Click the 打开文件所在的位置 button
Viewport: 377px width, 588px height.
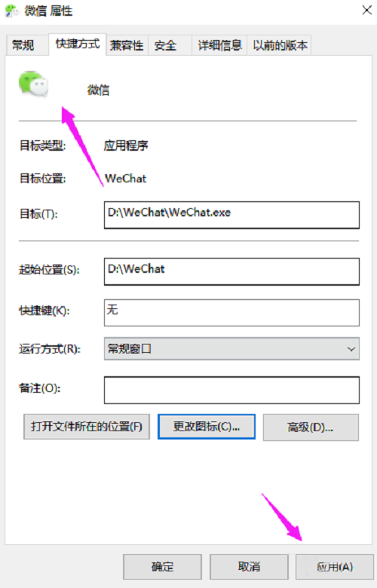coord(87,427)
